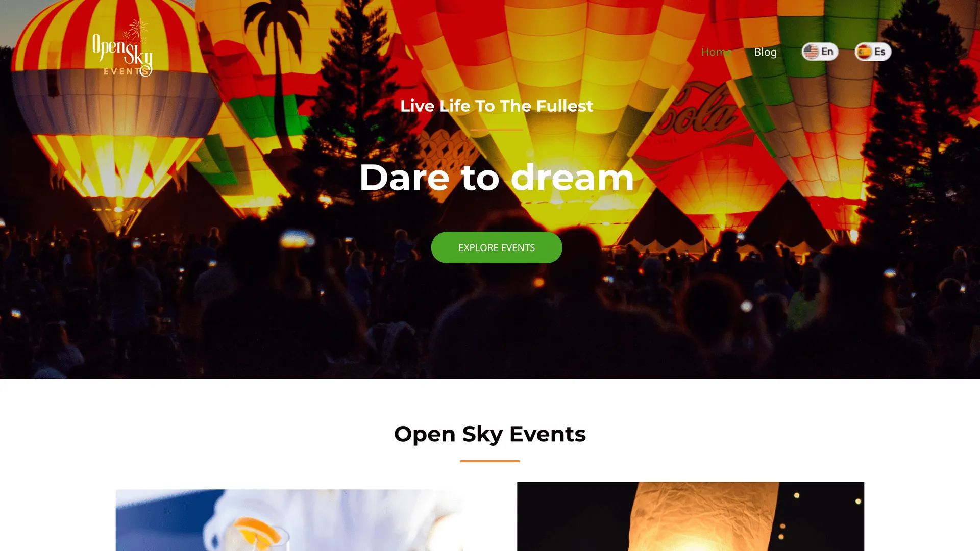Click the Explore Events button
Image resolution: width=980 pixels, height=551 pixels.
coord(497,247)
